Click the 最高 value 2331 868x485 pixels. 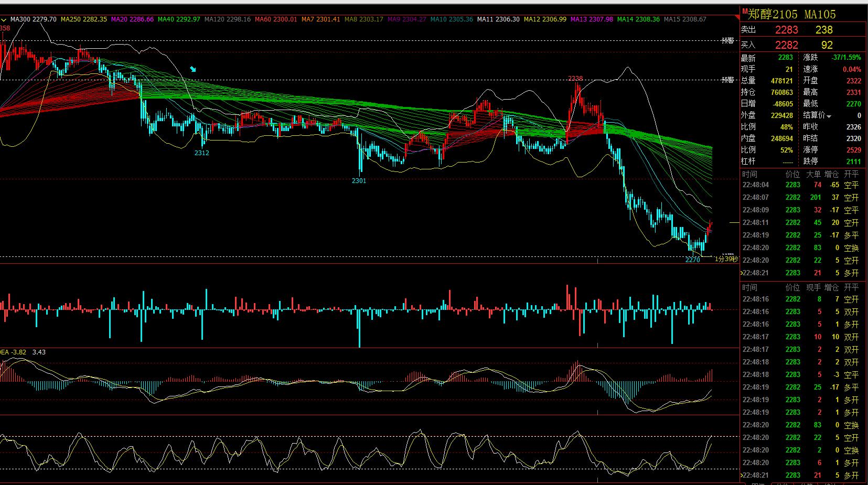click(853, 92)
